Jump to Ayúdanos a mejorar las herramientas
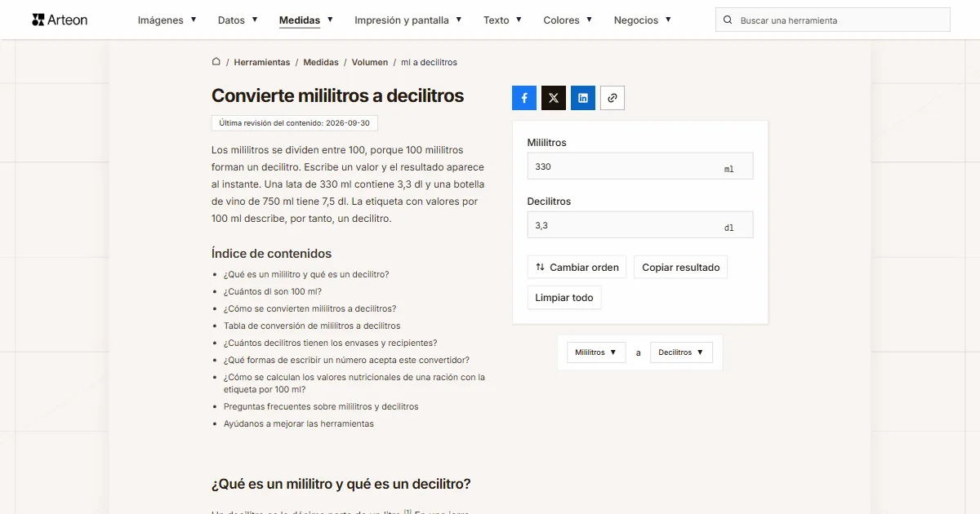The width and height of the screenshot is (980, 514). [x=299, y=423]
